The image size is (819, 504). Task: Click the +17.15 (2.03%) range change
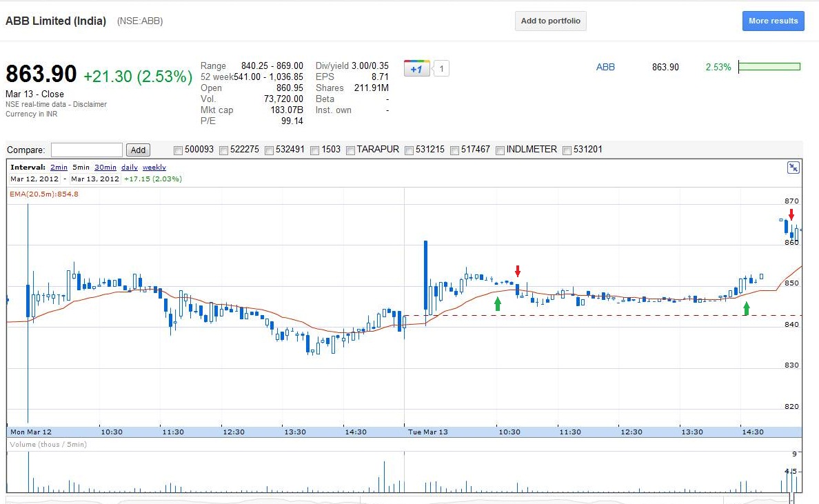click(x=153, y=179)
